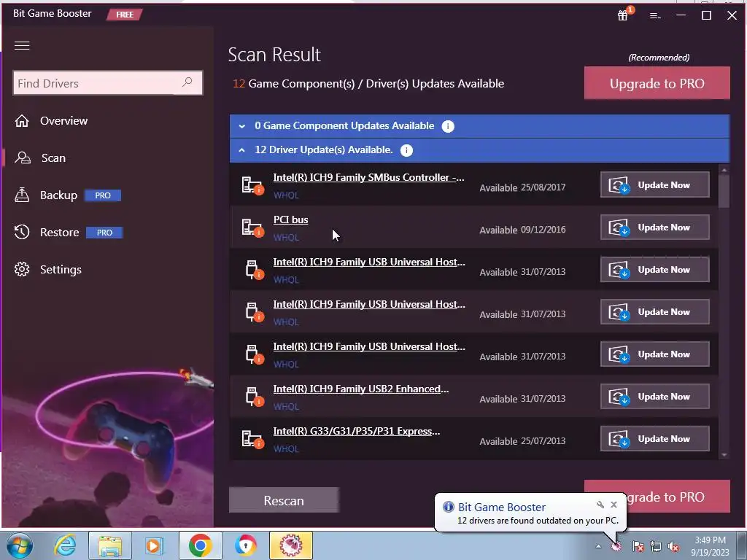This screenshot has height=560, width=747.
Task: Click scrollbar up arrow in driver list
Action: click(x=724, y=170)
